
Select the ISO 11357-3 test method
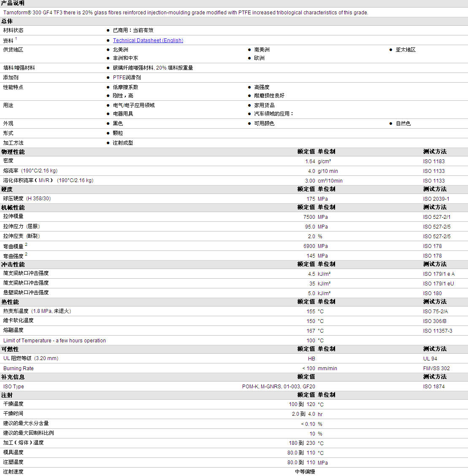pos(438,331)
